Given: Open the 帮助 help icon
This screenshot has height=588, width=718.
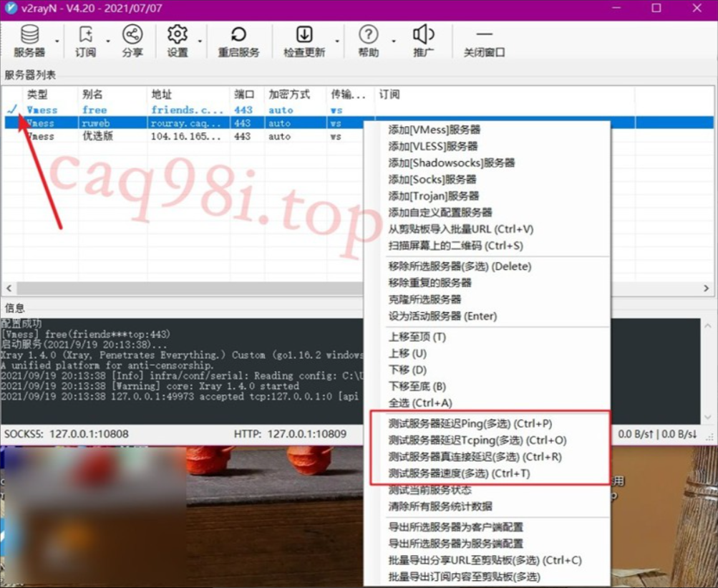Looking at the screenshot, I should tap(369, 41).
